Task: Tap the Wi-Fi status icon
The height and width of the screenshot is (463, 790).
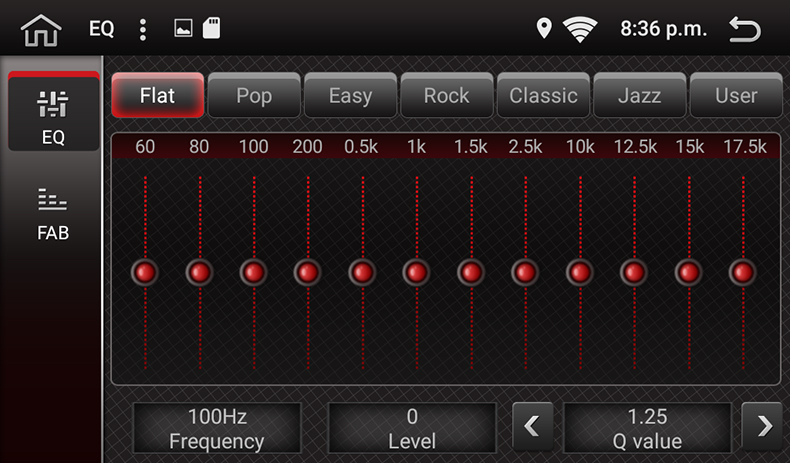Action: tap(579, 29)
